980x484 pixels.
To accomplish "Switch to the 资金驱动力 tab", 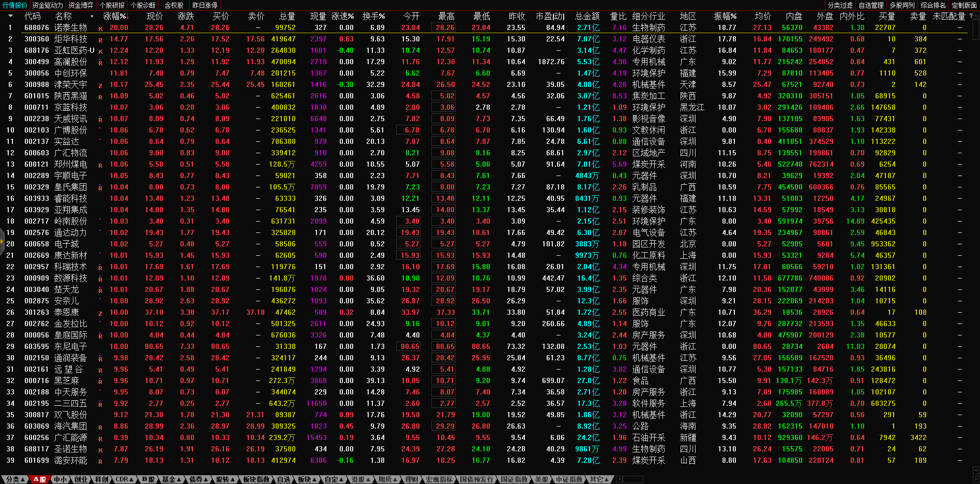I will pyautogui.click(x=48, y=5).
